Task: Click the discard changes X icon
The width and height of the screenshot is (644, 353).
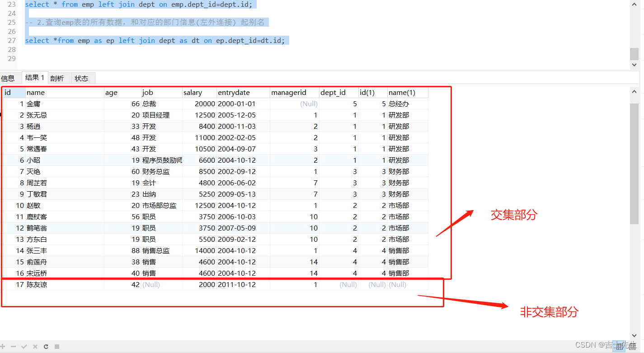Action: pyautogui.click(x=35, y=347)
